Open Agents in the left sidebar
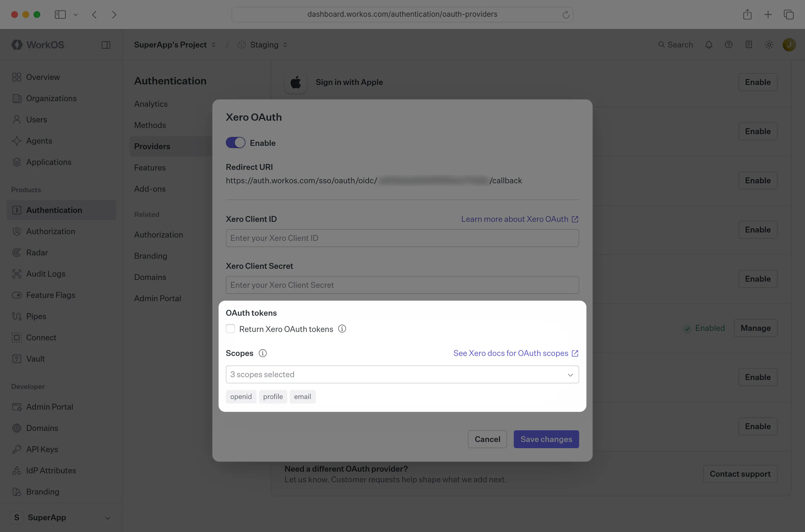The height and width of the screenshot is (532, 805). 61,141
